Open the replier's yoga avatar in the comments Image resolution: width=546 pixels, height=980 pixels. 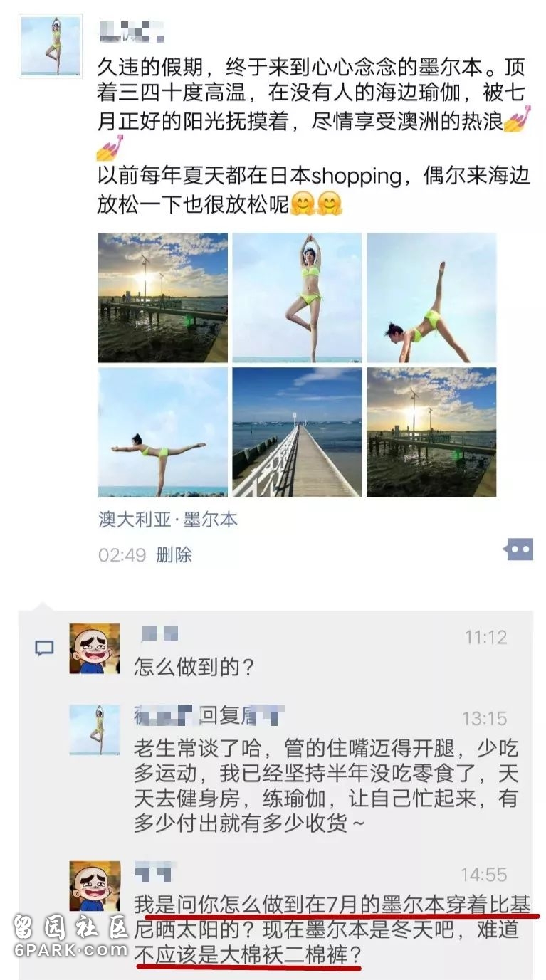[94, 729]
